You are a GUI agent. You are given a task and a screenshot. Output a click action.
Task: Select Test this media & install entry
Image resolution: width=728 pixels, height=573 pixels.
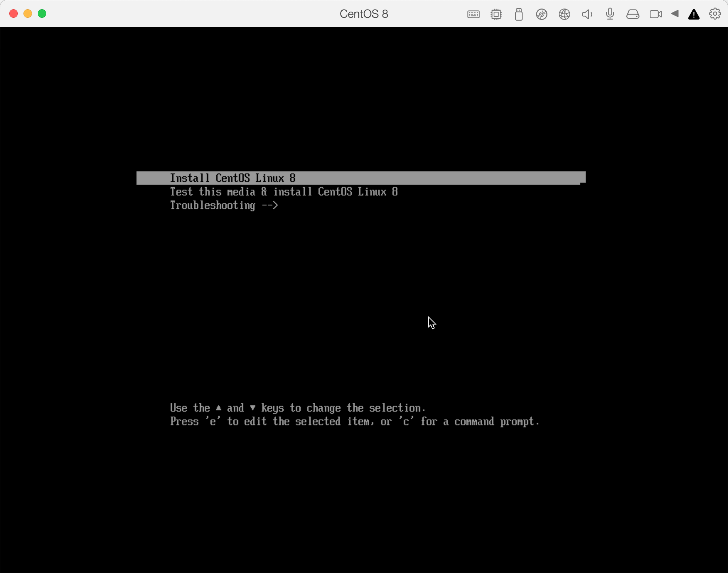pyautogui.click(x=284, y=192)
